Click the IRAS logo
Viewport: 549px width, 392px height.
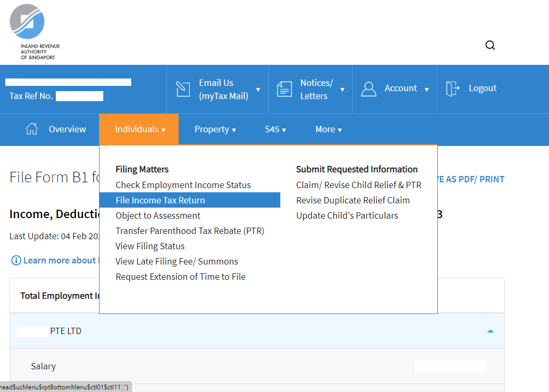[35, 32]
